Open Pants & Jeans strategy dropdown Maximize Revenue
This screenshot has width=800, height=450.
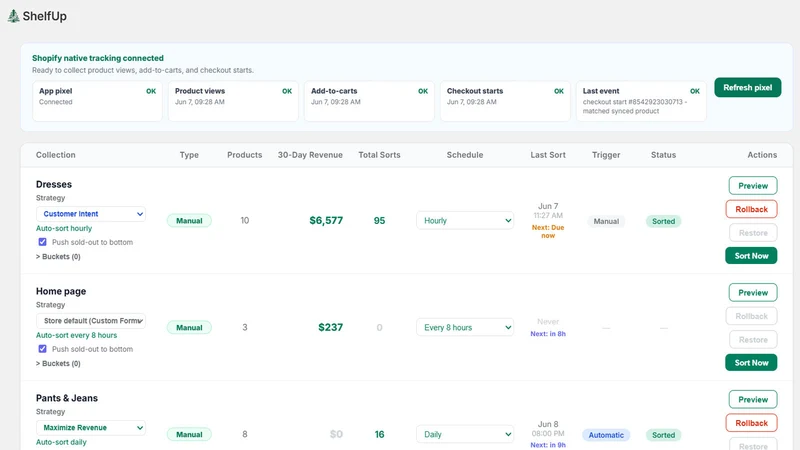pos(91,428)
